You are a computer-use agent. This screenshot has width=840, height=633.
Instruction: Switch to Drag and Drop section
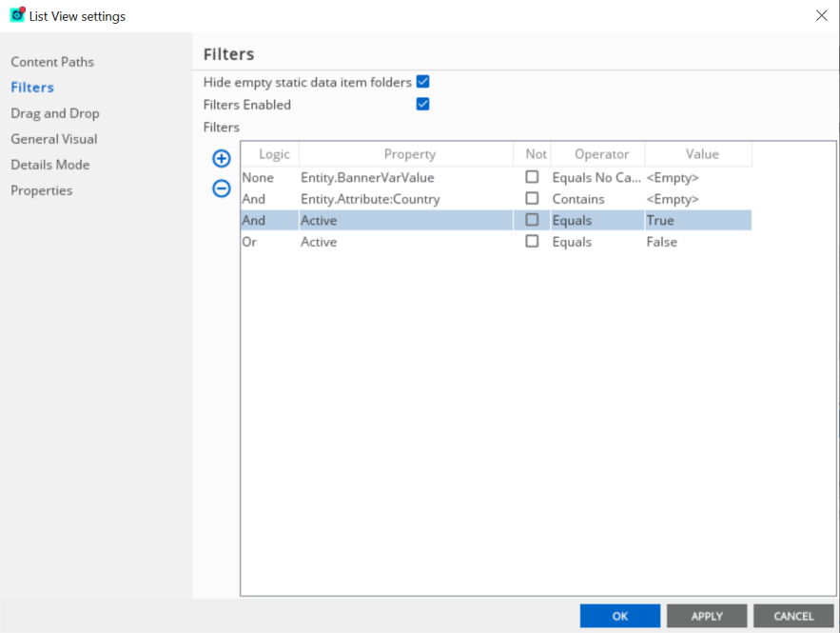tap(55, 113)
